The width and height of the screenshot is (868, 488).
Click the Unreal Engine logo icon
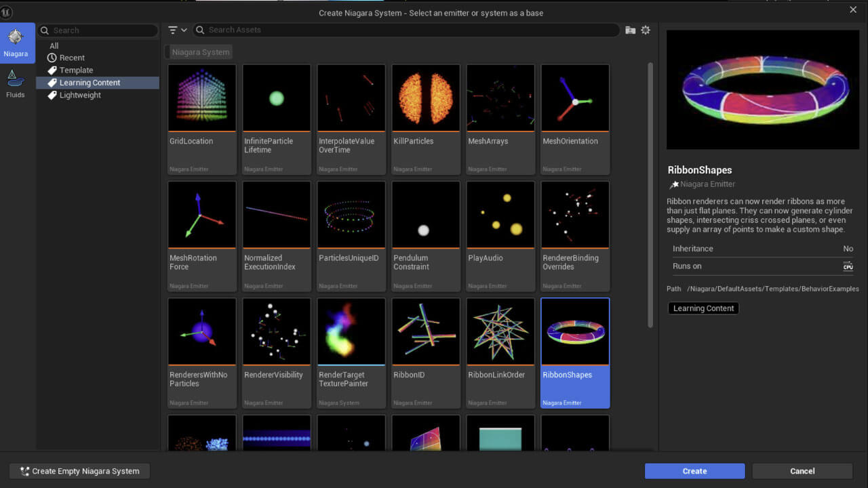coord(7,12)
